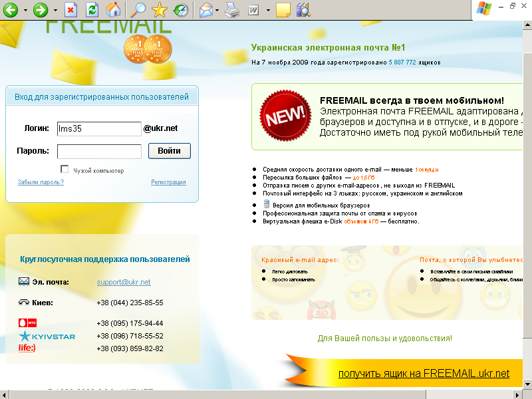Click the gold #1 award medals

click(148, 49)
